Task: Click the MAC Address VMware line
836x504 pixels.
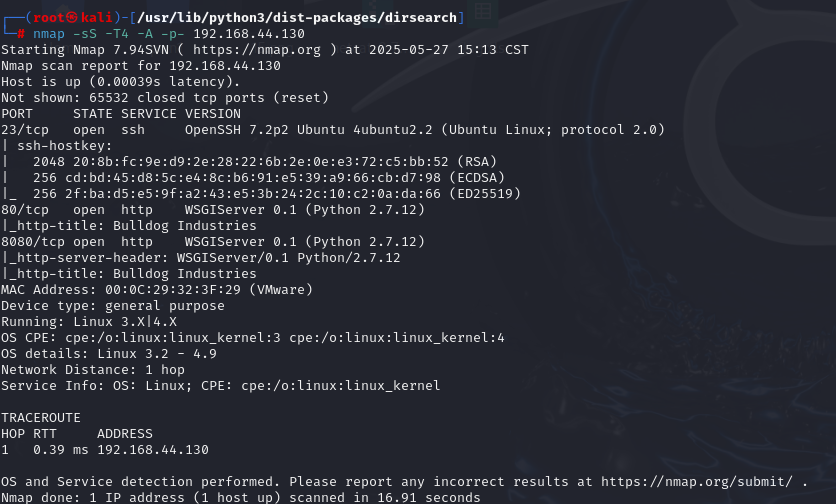Action: pos(157,290)
